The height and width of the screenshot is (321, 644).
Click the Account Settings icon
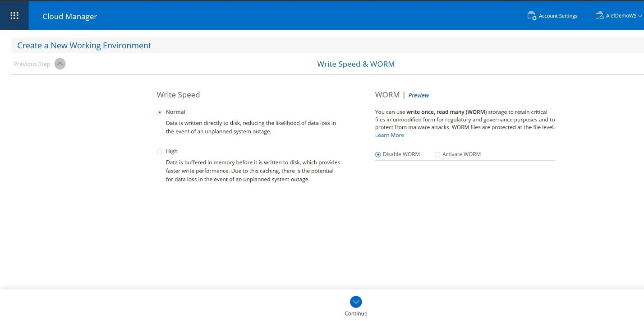(532, 15)
